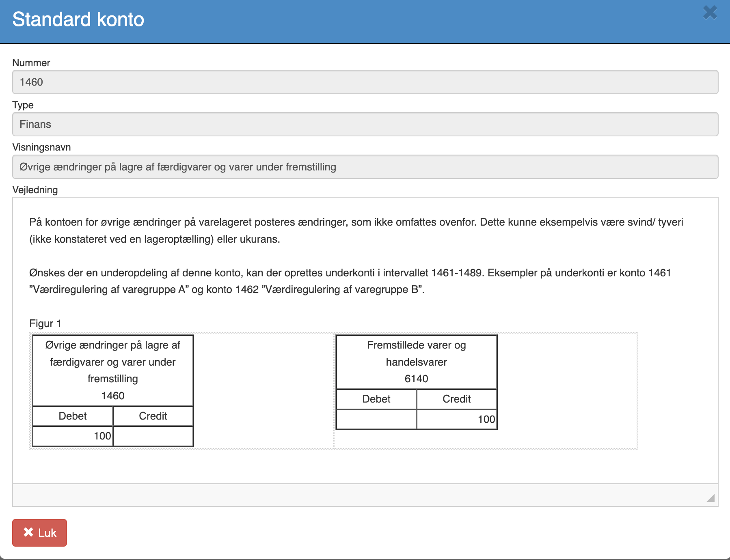
Task: Click the paragraph starting 'På kontoen for øvrige'
Action: tap(356, 230)
